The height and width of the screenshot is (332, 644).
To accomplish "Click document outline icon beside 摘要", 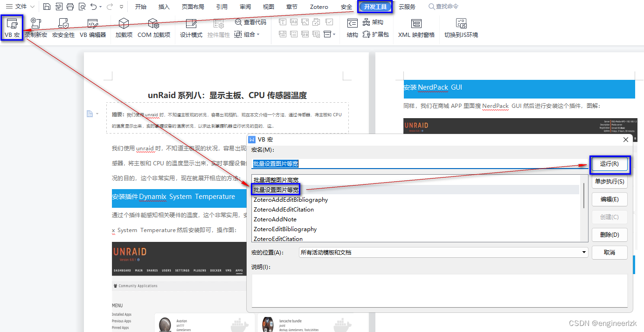I will pos(90,113).
